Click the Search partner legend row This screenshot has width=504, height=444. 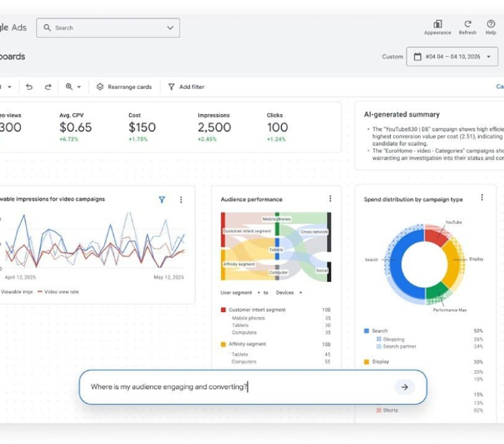430,346
